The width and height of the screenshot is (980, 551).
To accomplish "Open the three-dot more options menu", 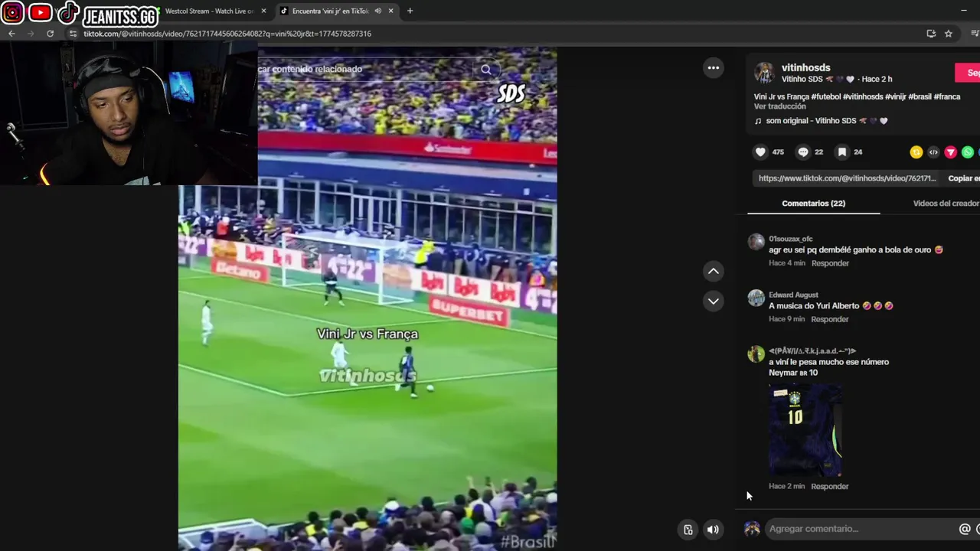I will pyautogui.click(x=714, y=68).
